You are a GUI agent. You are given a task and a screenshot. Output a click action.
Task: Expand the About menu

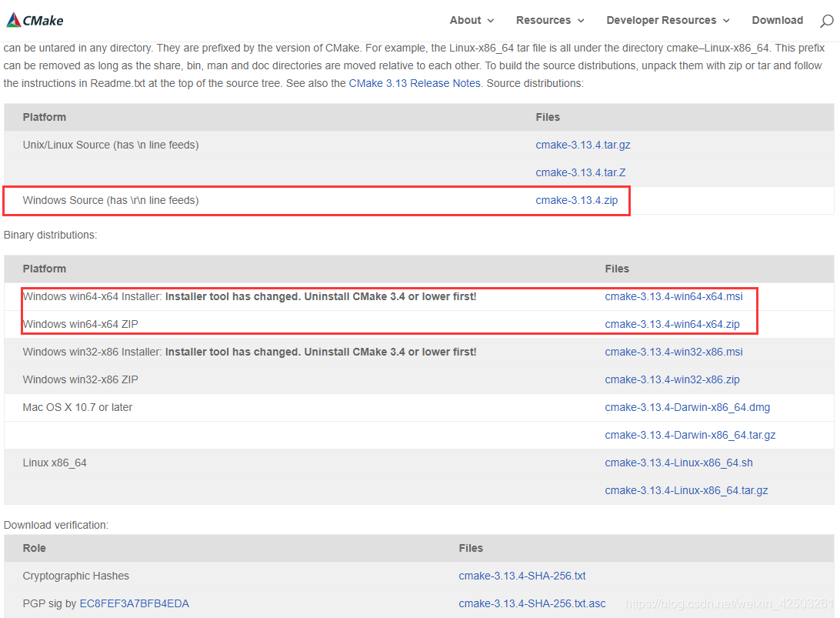(x=472, y=20)
